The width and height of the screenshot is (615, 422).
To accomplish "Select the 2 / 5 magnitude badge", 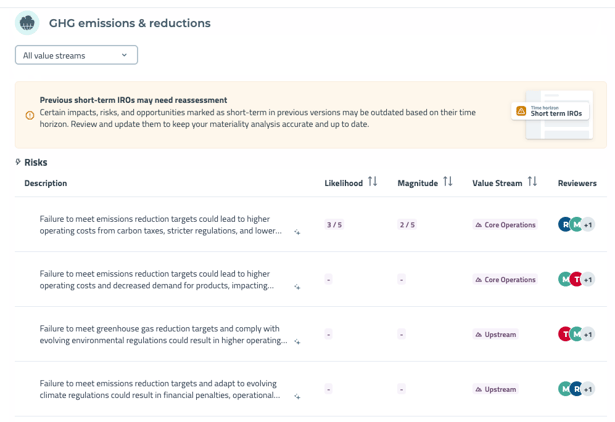I will point(407,225).
